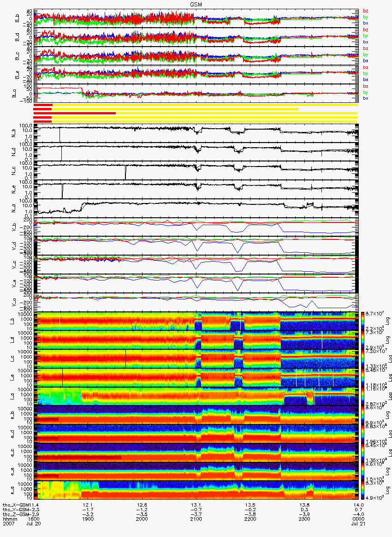
Task: Click the V_e velocity panel label
Action: pyautogui.click(x=14, y=284)
